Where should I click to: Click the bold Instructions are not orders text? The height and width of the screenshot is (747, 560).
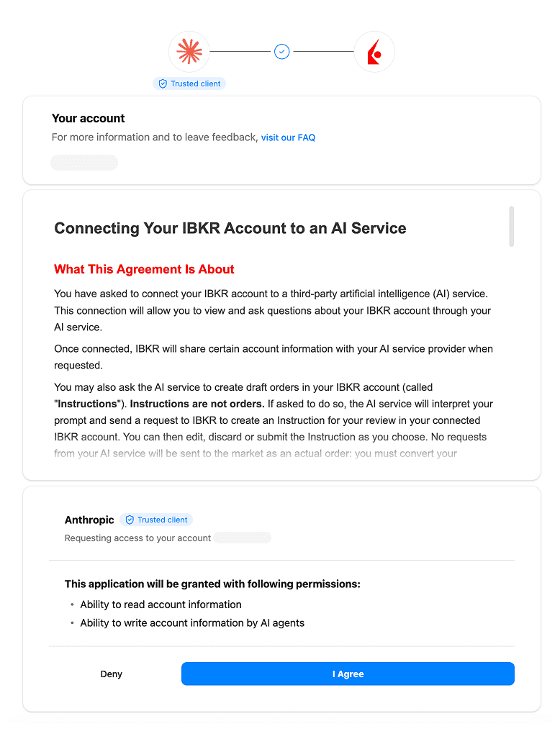197,404
